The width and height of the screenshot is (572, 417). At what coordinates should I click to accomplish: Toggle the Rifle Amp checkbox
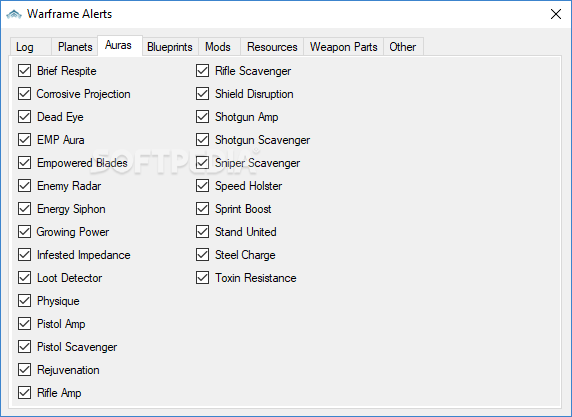pyautogui.click(x=24, y=393)
